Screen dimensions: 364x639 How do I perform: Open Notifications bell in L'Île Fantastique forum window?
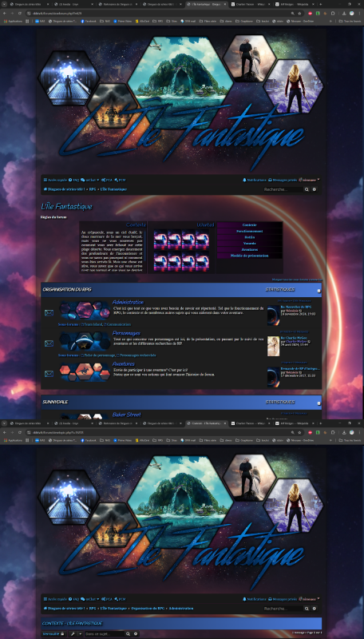pyautogui.click(x=255, y=180)
